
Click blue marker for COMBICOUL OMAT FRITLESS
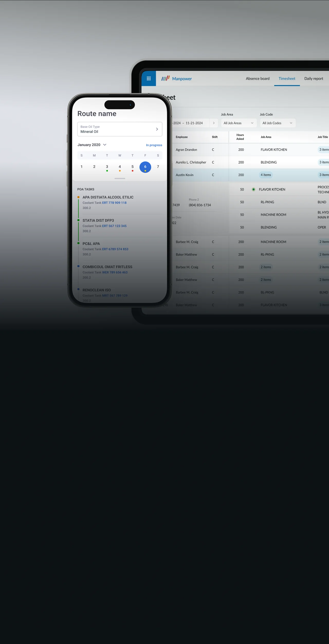coord(78,266)
